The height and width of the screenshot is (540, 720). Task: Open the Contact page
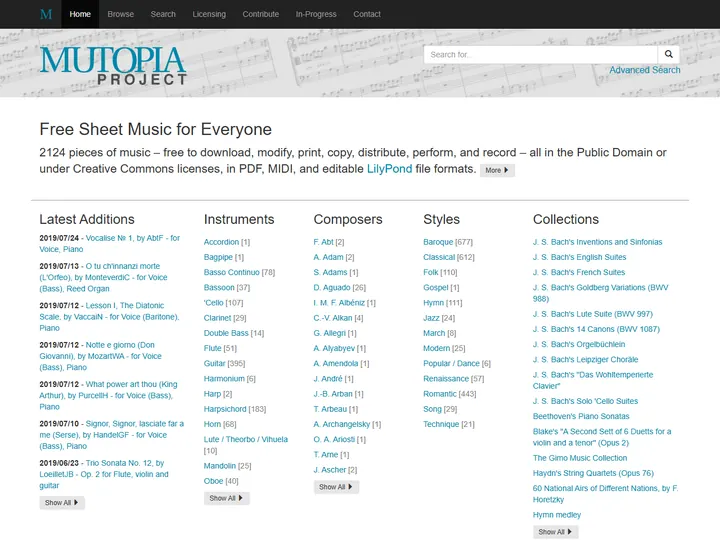[x=367, y=14]
